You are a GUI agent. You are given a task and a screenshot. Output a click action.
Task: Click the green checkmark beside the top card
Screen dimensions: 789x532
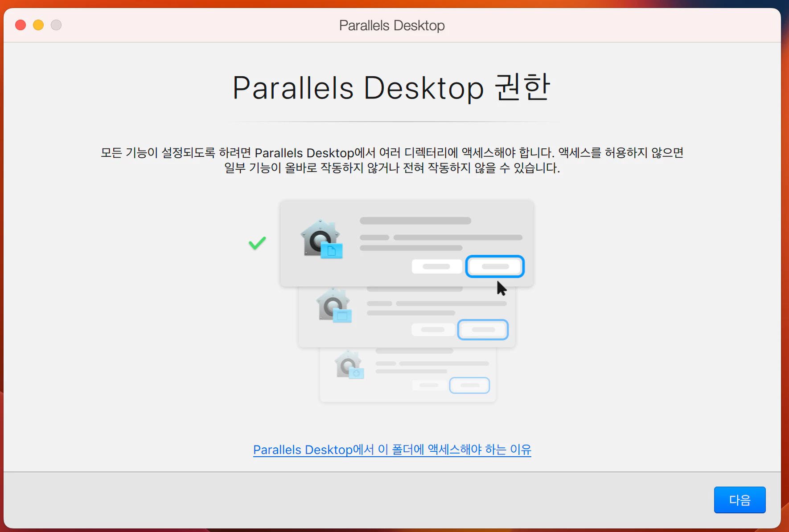point(257,243)
